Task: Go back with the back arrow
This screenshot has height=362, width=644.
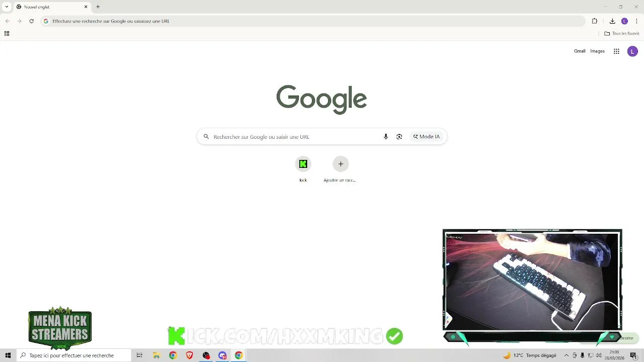Action: [x=7, y=21]
